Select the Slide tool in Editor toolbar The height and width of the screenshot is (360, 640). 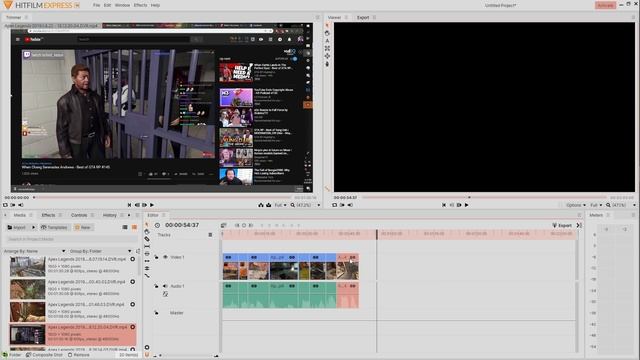click(x=147, y=254)
